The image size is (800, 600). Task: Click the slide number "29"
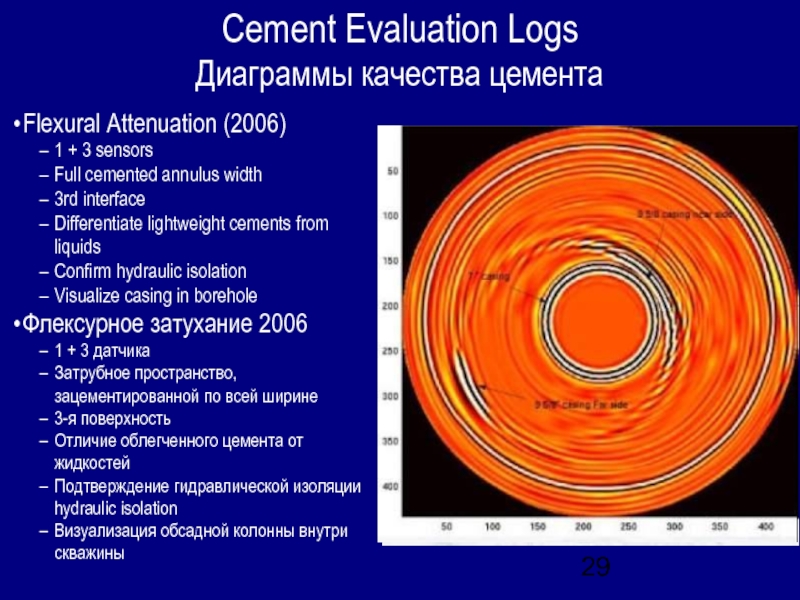pos(593,566)
